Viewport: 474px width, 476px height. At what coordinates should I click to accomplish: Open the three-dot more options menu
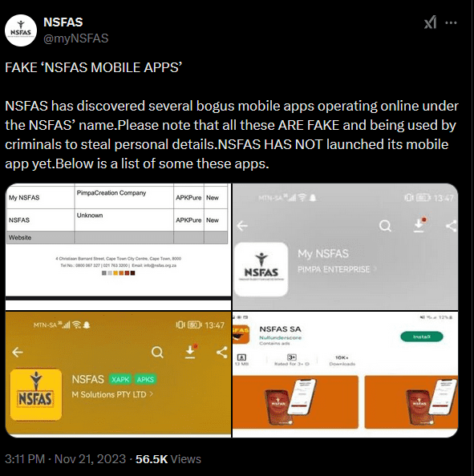coord(451,22)
